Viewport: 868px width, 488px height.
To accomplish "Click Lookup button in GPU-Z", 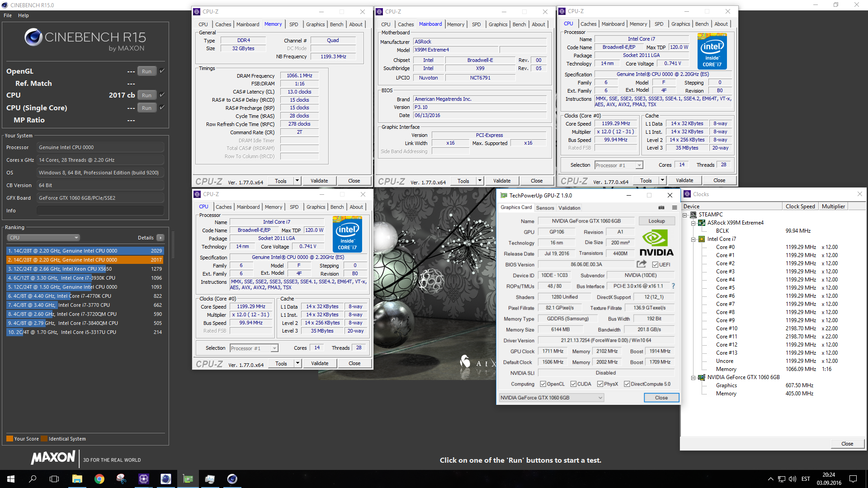I will [x=656, y=221].
